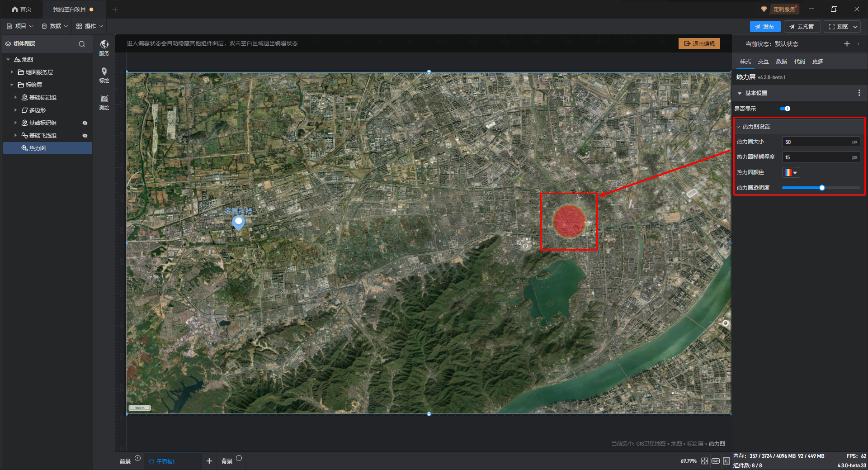The height and width of the screenshot is (470, 868).
Task: Go to the 首页 tab
Action: tap(22, 9)
